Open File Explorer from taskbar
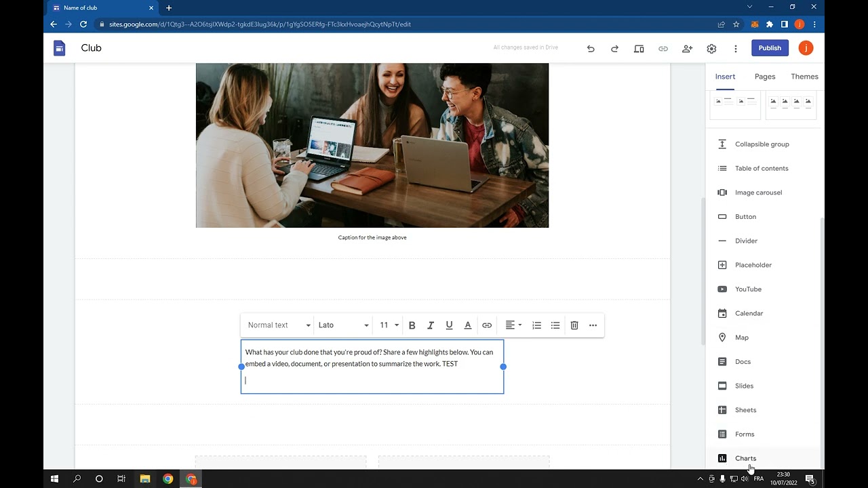The width and height of the screenshot is (868, 488). click(145, 479)
